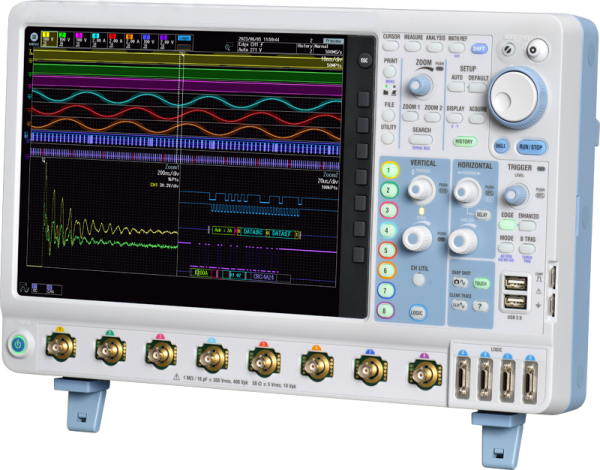Toggle the green TOUCH key
This screenshot has height=470, width=600.
(x=481, y=284)
